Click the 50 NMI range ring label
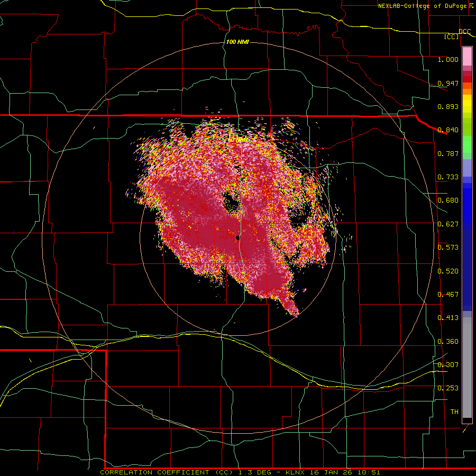The height and width of the screenshot is (476, 476). (x=237, y=140)
